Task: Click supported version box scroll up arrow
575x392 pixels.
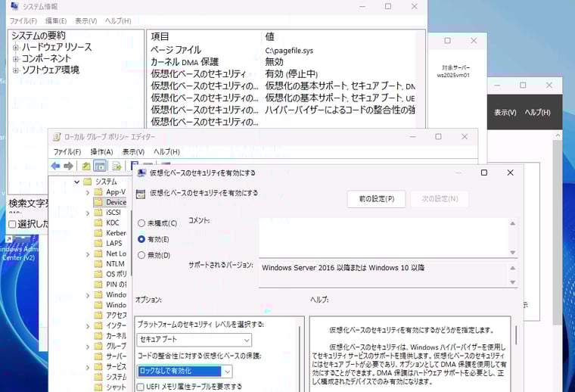Action: (513, 268)
